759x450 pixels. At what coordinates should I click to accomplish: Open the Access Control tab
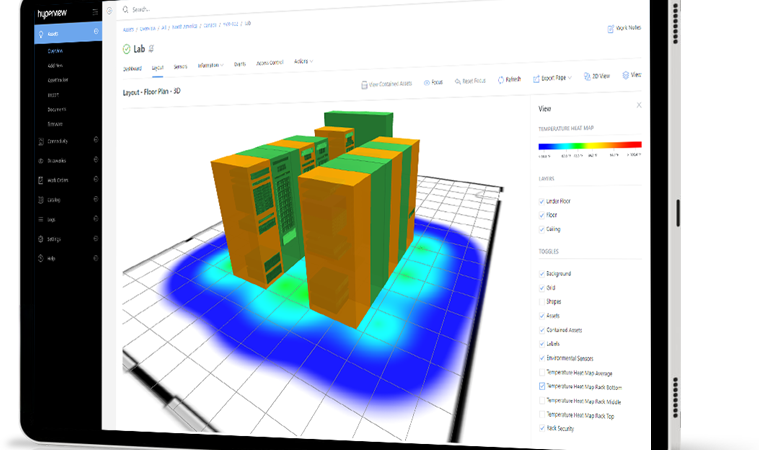pyautogui.click(x=270, y=62)
